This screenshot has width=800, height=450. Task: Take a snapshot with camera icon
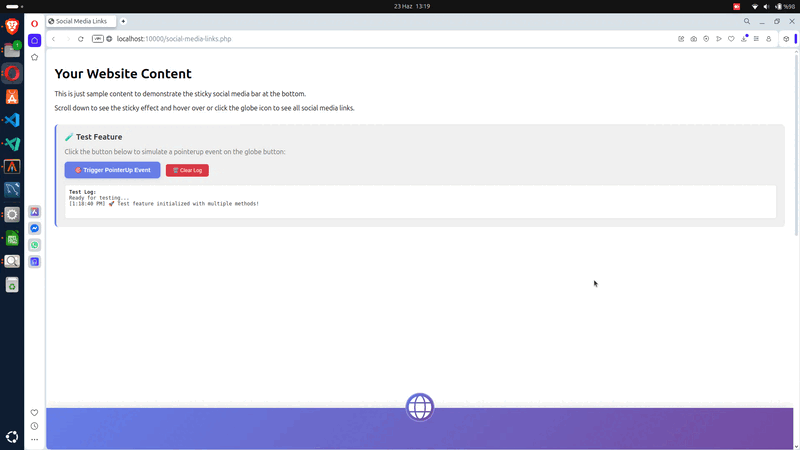coord(694,39)
